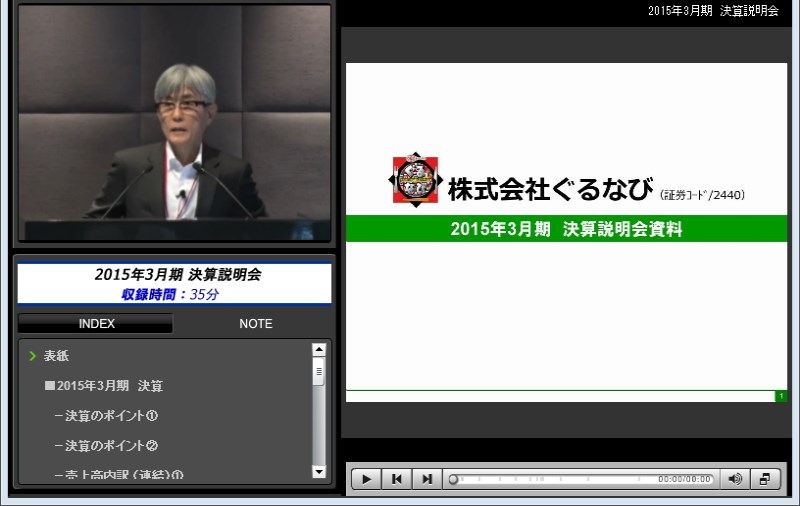Open the partially visible 売上高内訳 (連結)① entry
Viewport: 800px width, 506px height.
pos(119,475)
